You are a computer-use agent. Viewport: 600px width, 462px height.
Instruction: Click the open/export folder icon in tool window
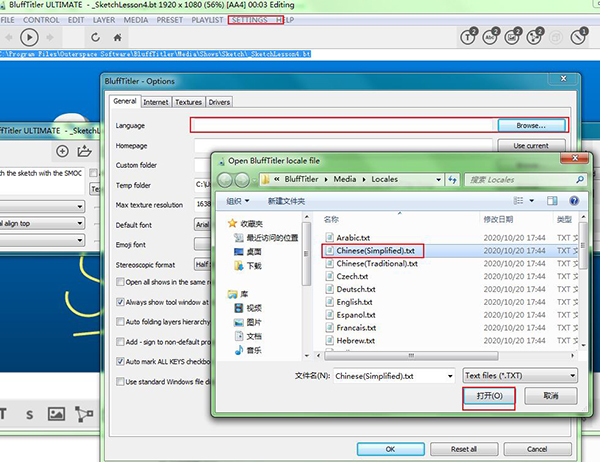coord(84,151)
